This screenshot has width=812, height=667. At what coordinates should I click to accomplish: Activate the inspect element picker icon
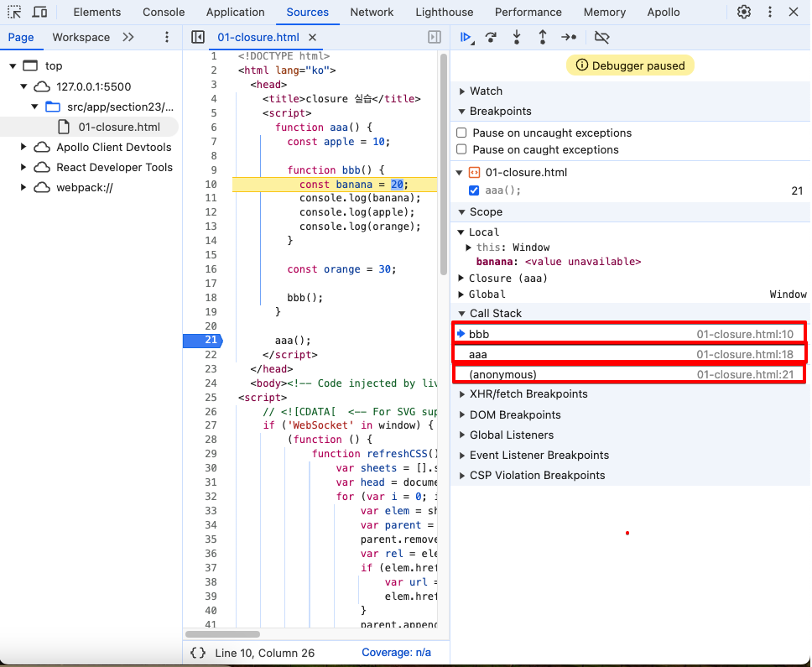pos(14,12)
